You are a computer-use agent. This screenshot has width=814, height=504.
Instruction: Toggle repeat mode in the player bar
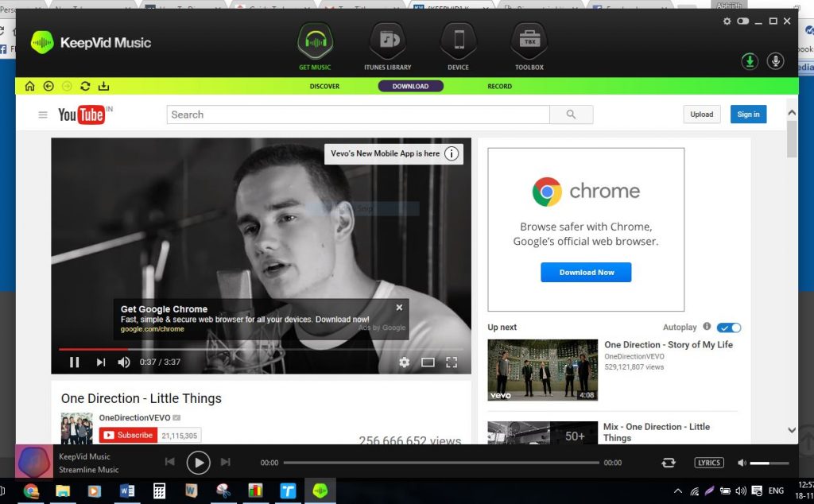click(x=668, y=463)
